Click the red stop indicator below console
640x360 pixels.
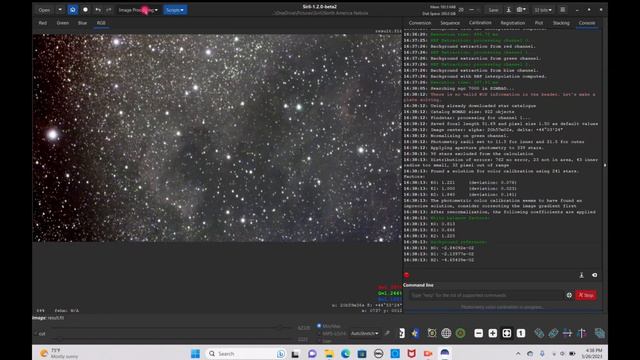[407, 275]
